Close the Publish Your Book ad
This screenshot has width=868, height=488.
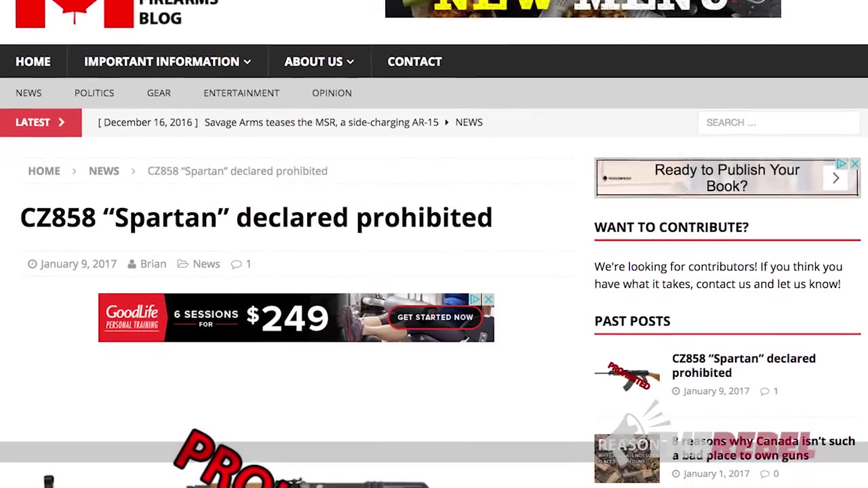point(854,164)
